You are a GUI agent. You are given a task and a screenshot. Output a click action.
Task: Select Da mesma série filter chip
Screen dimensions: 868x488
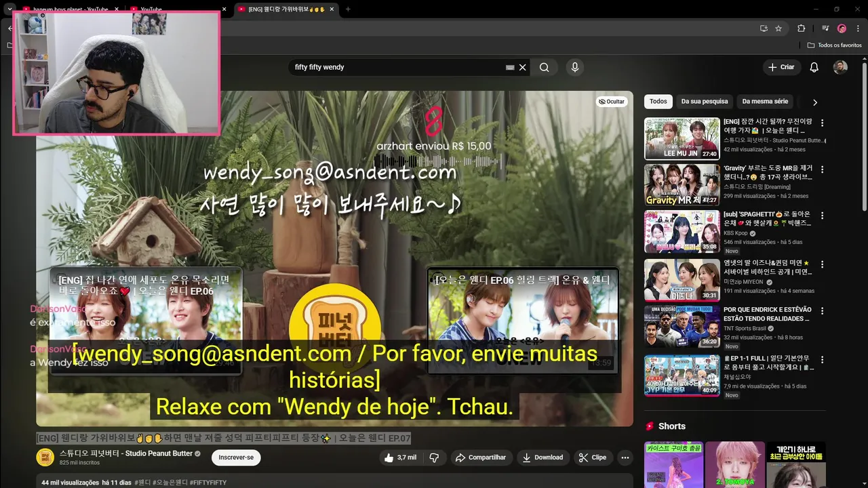[x=765, y=101]
